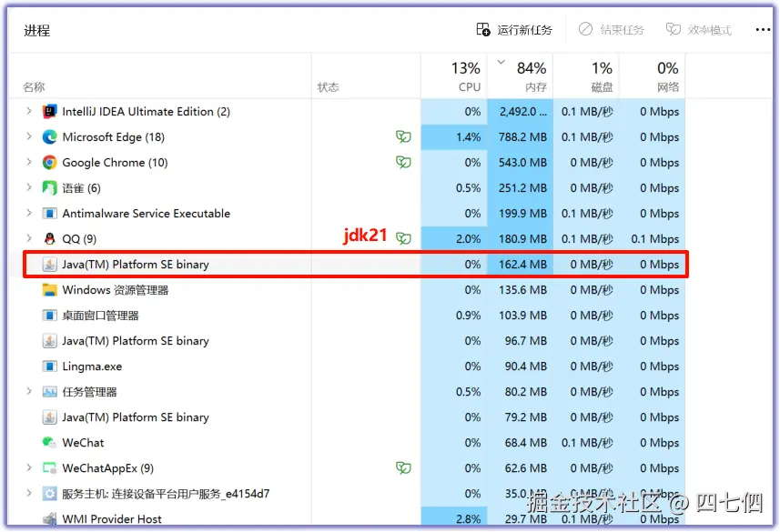Toggle 效率模式 for the process
The image size is (780, 532).
coord(699,30)
